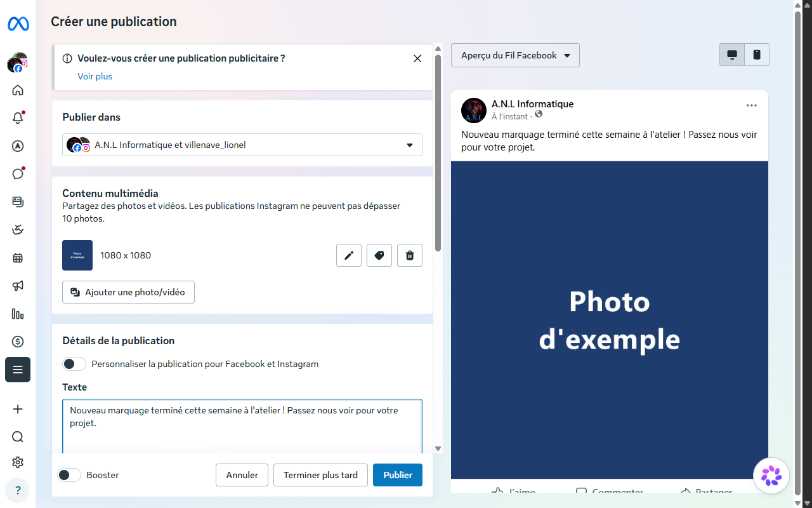812x508 pixels.
Task: Click the 1080 x 1080 photo thumbnail
Action: 77,255
